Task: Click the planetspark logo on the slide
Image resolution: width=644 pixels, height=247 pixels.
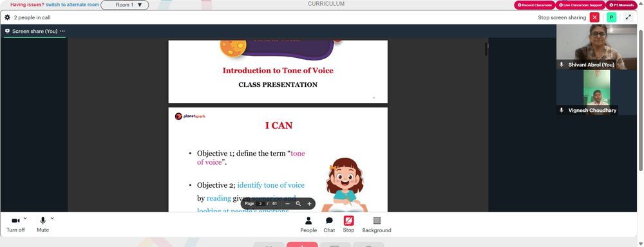Action: (190, 116)
